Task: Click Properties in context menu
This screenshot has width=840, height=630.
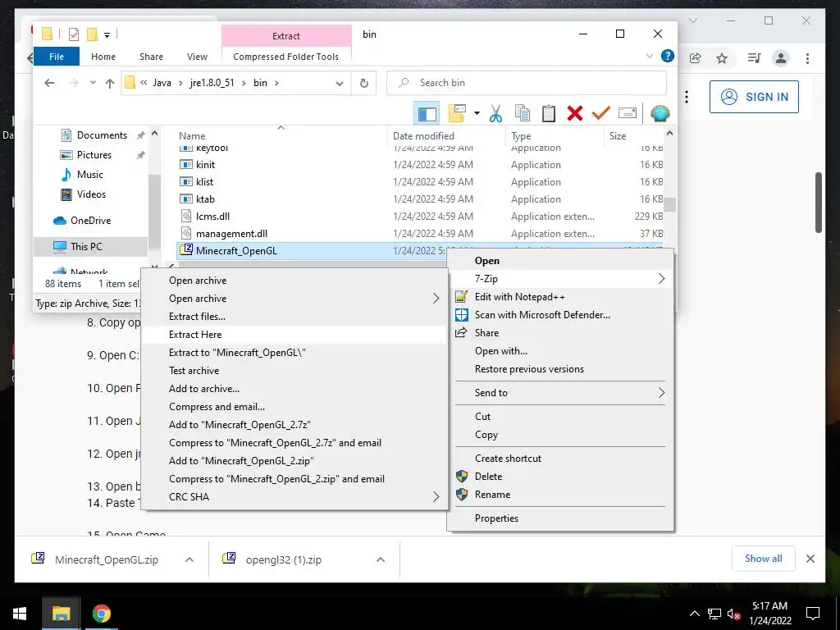Action: point(560,518)
